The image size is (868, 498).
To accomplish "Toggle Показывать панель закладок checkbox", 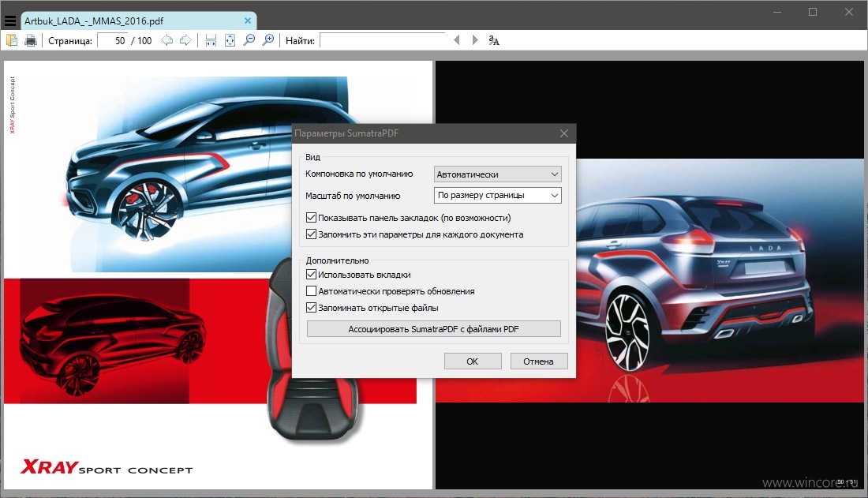I will (x=311, y=218).
